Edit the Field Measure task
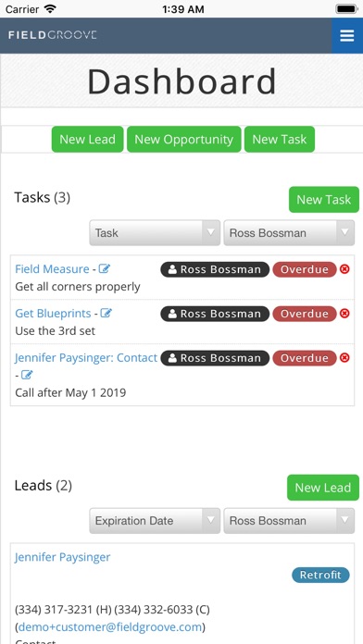363x644 pixels. pyautogui.click(x=105, y=269)
